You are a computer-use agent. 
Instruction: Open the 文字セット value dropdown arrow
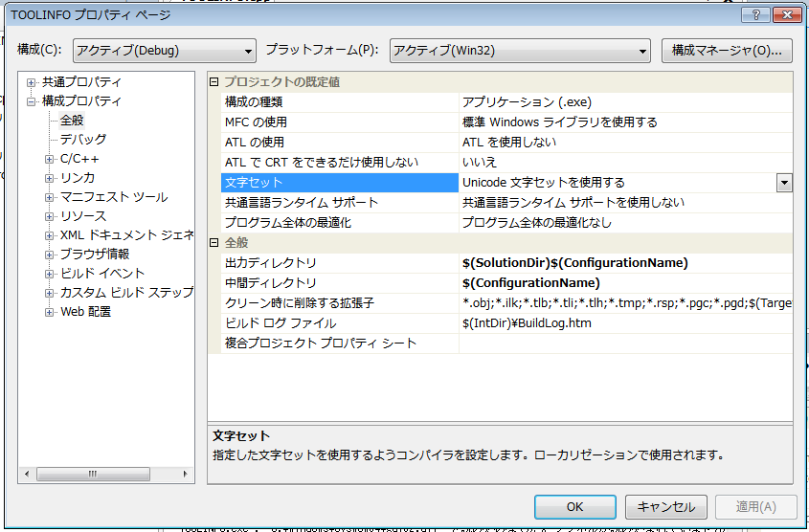(784, 183)
